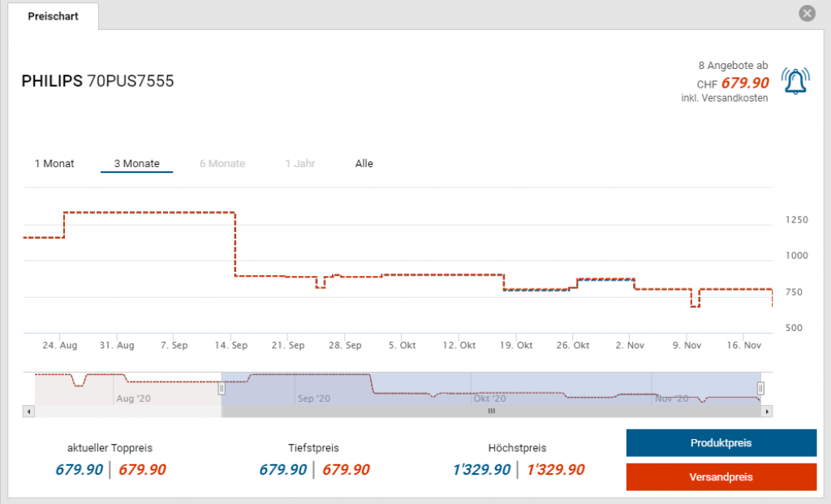Click the scrollbar right arrow
831x504 pixels.
(x=767, y=411)
